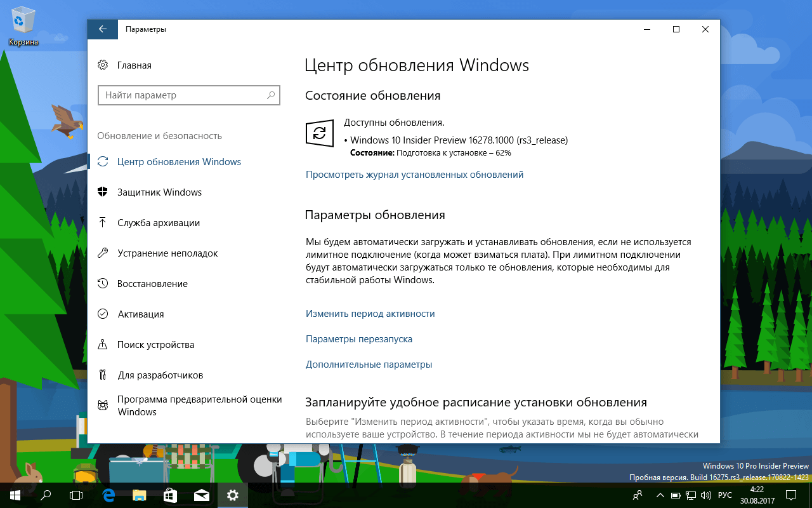This screenshot has height=508, width=812.
Task: Click the Восстановление recovery icon
Action: click(x=103, y=283)
